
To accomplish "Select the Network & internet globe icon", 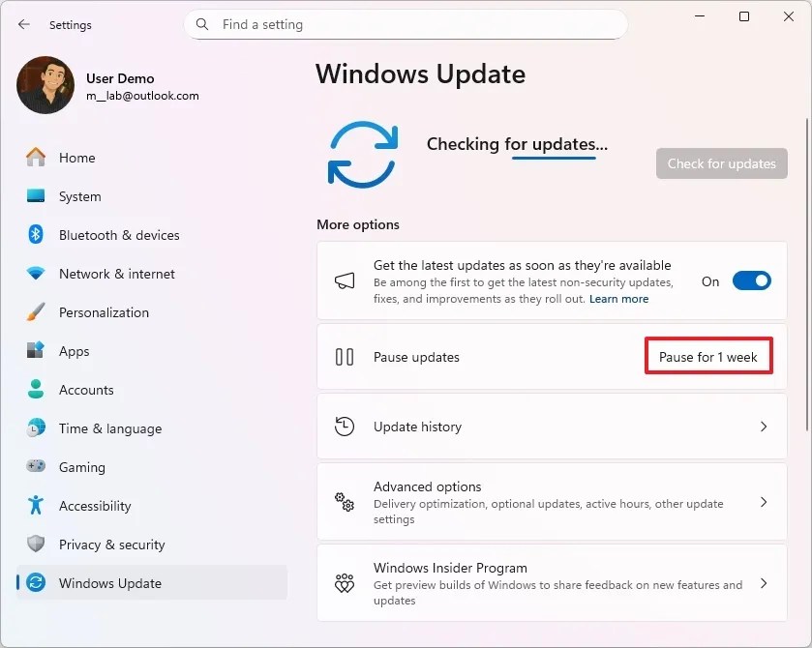I will [x=34, y=274].
